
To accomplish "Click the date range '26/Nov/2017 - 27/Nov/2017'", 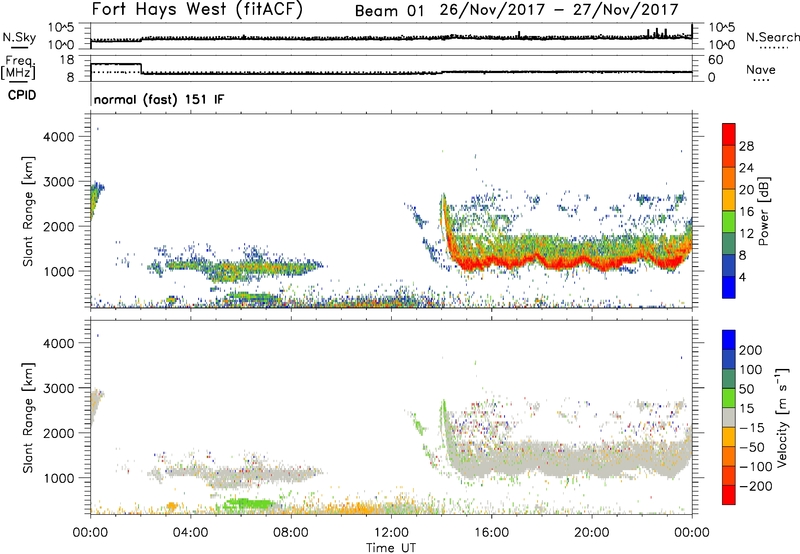I will tap(559, 10).
